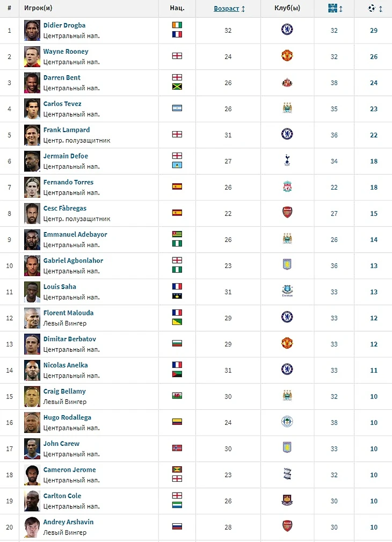Click the West Ham crest in Carlton Cole's row
This screenshot has width=392, height=542.
point(287,500)
